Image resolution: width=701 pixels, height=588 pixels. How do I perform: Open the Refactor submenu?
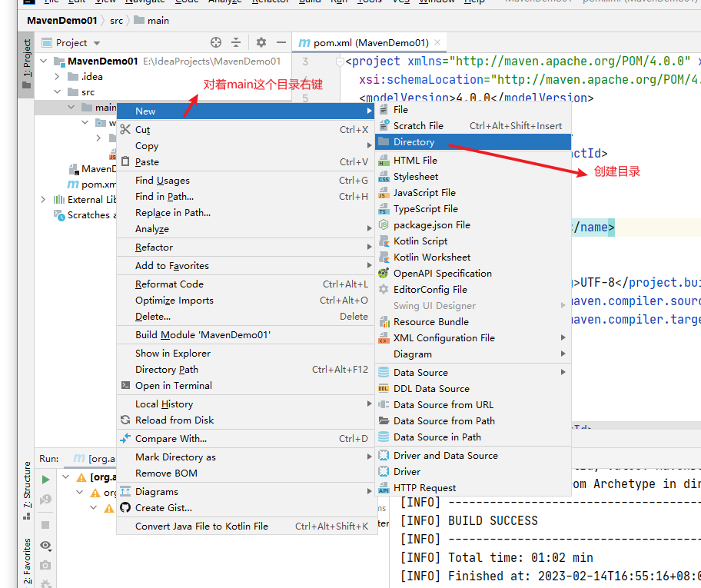tap(245, 247)
